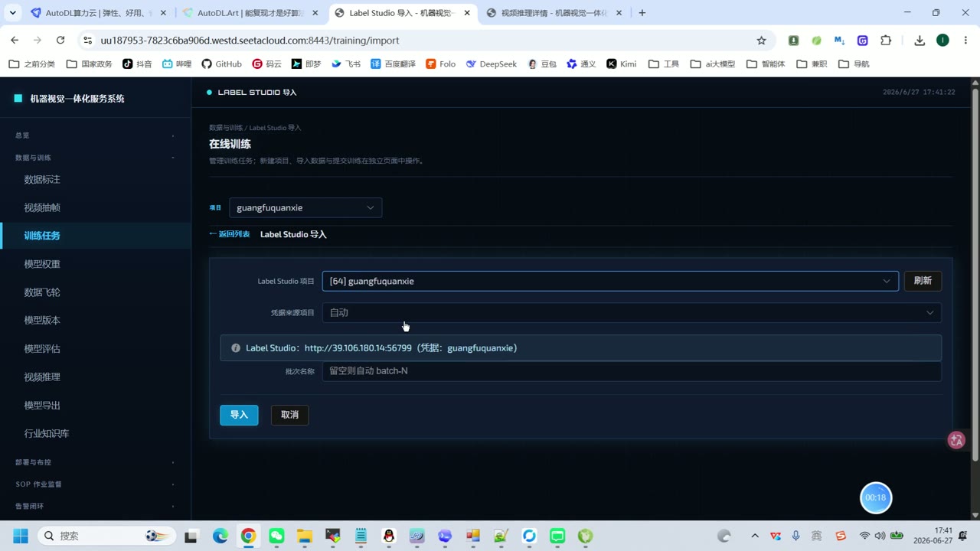Click the 刷新 button

tap(923, 281)
